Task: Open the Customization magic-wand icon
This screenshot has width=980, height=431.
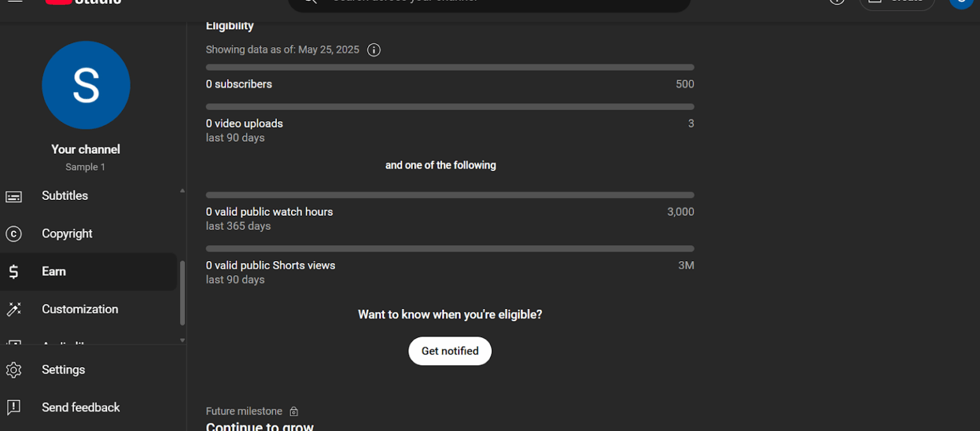Action: (x=14, y=309)
